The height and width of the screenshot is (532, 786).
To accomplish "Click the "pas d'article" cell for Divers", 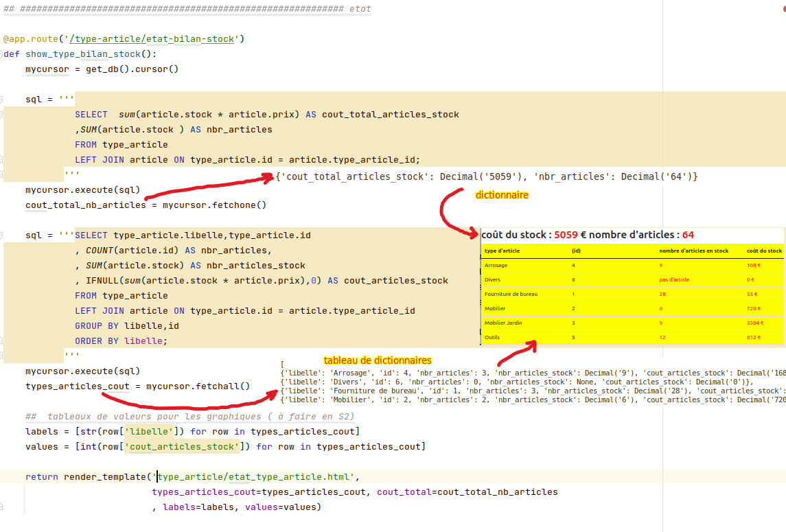I will (675, 280).
